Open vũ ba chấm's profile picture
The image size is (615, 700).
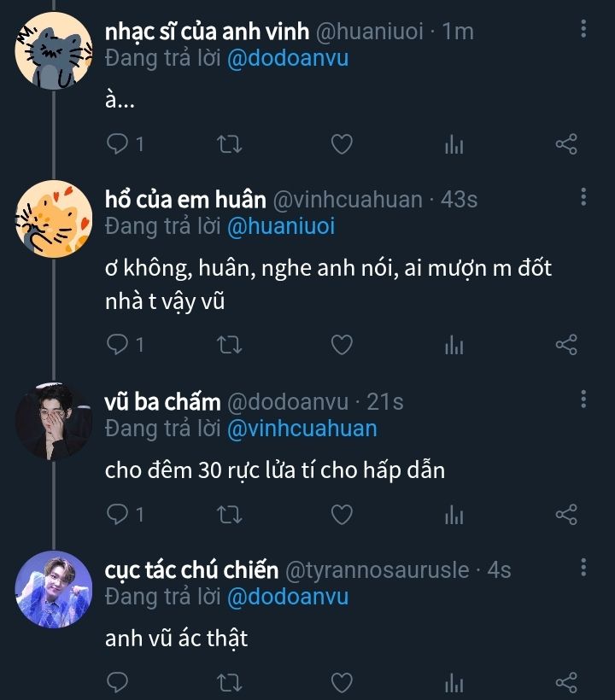[54, 421]
